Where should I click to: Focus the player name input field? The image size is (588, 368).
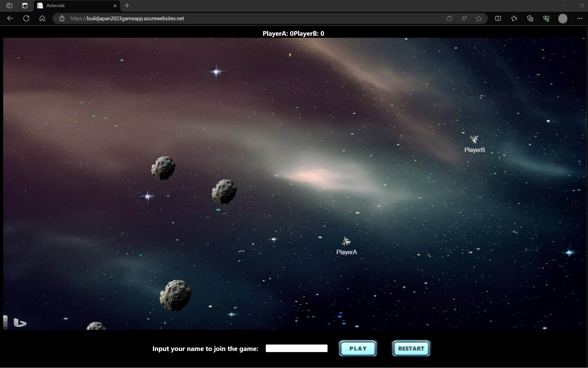296,348
